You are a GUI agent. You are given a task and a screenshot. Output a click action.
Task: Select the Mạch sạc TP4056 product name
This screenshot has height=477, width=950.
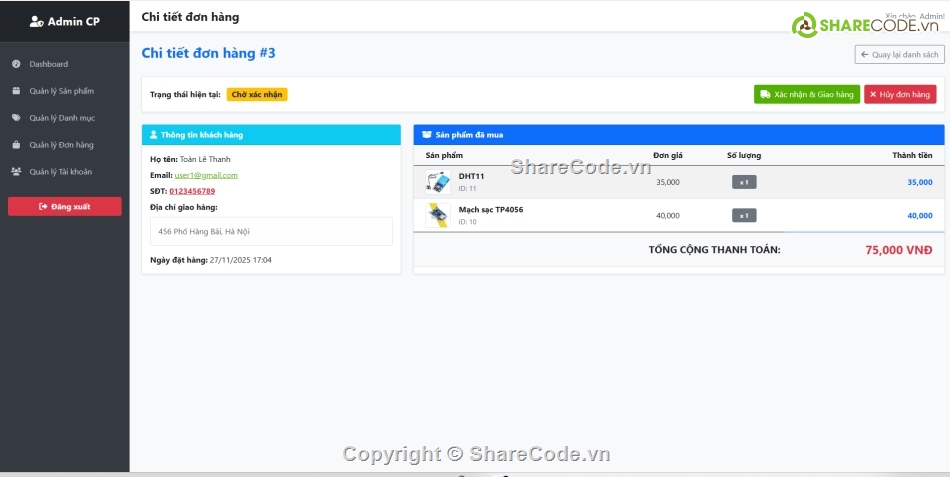(491, 210)
